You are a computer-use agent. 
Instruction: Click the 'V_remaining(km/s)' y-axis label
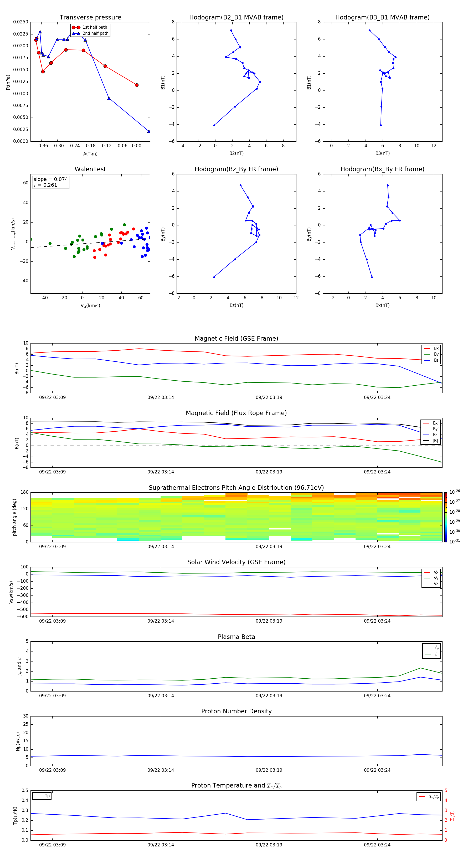[13, 234]
